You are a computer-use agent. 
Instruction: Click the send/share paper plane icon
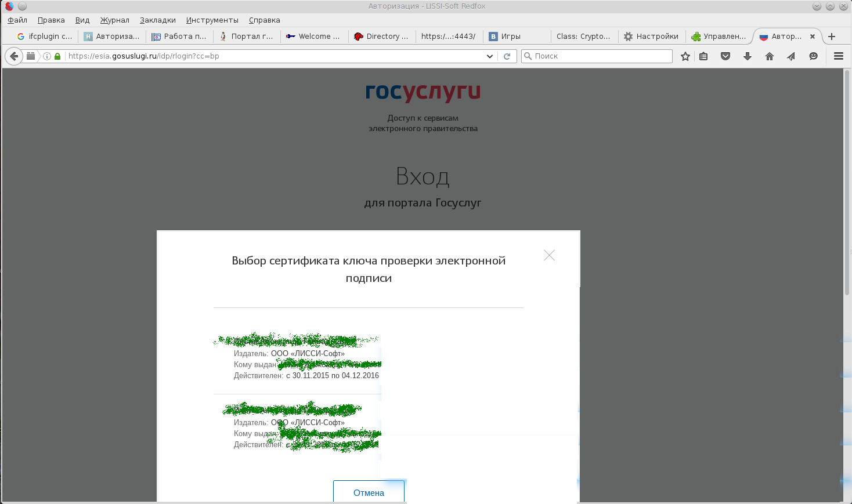[791, 56]
